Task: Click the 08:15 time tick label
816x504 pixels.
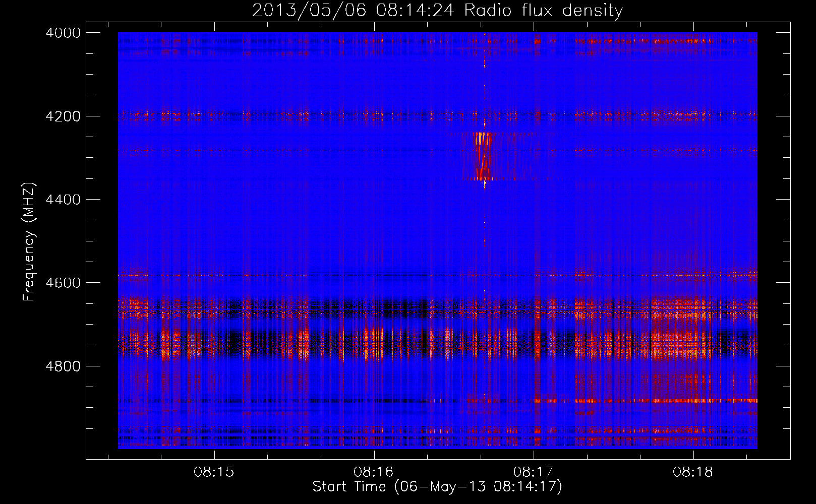Action: click(214, 472)
